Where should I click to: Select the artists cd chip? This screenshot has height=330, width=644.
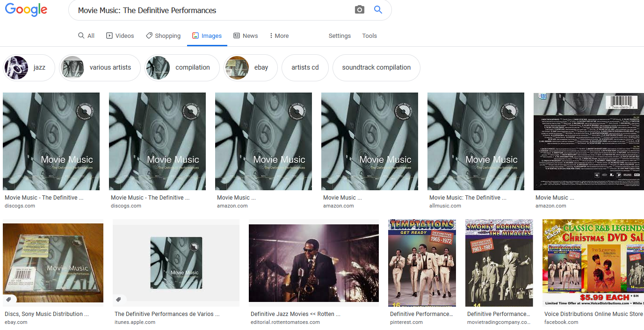pyautogui.click(x=305, y=67)
